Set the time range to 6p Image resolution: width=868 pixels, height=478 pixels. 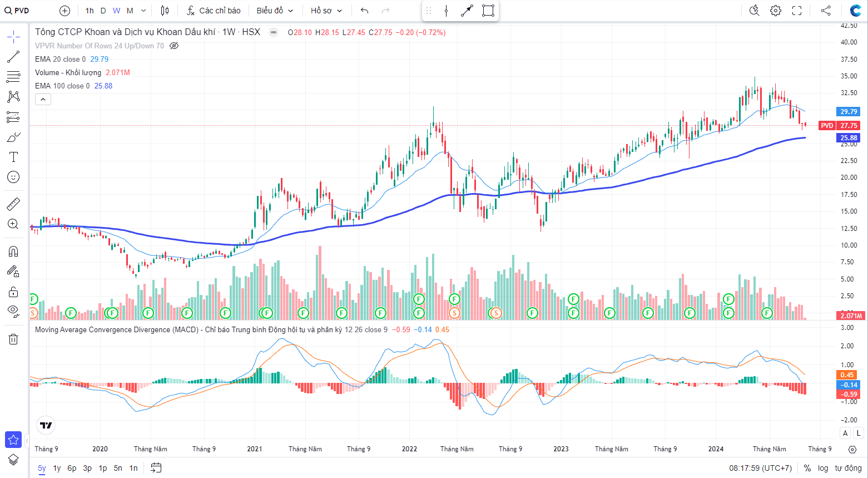click(x=72, y=468)
